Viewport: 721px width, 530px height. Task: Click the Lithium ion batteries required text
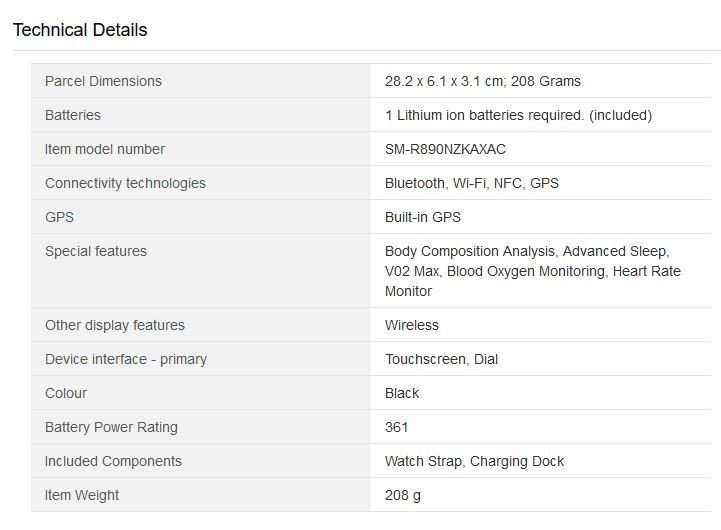[518, 115]
